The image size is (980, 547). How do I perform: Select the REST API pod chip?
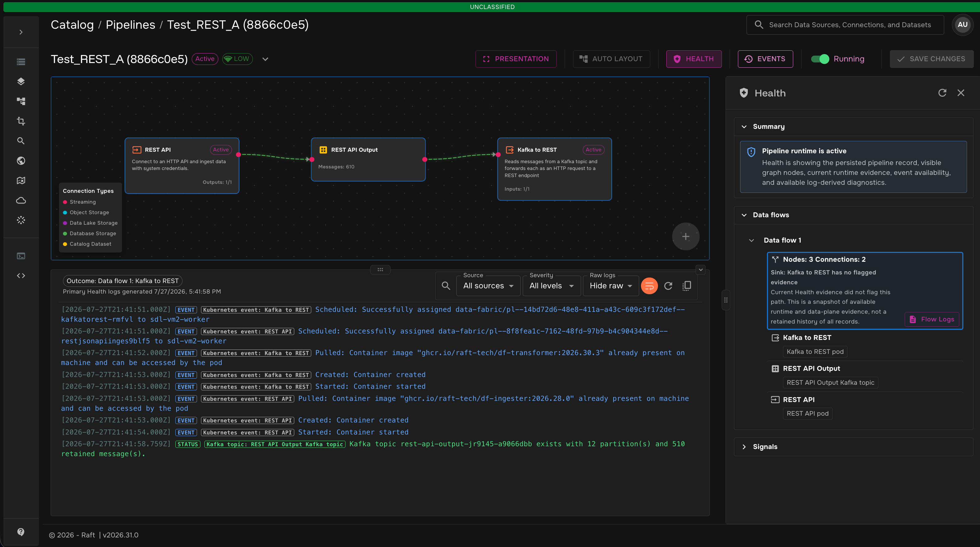(x=808, y=413)
